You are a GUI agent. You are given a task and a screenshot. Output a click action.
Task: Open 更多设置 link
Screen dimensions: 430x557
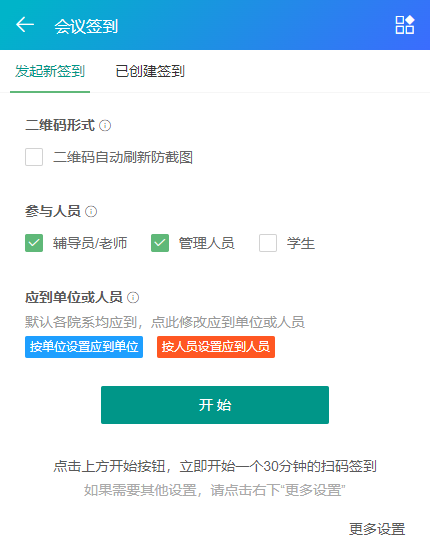tap(377, 529)
